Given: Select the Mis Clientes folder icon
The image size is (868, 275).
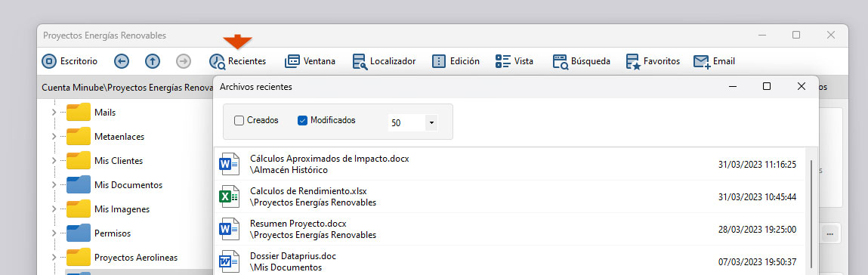Looking at the screenshot, I should 78,160.
